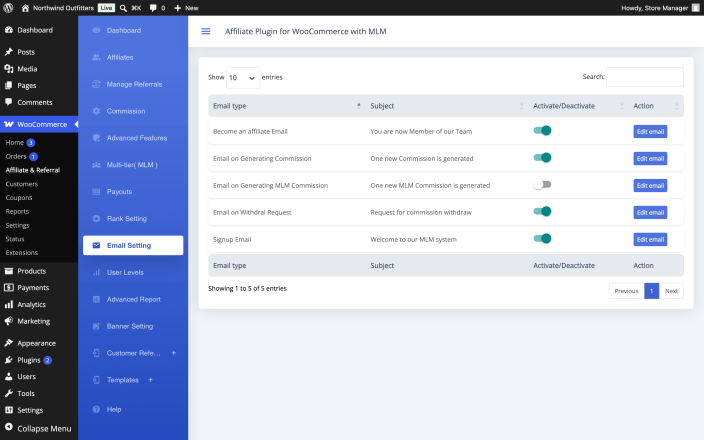Enable the Email on Generating MLM Commission toggle
Viewport: 704px width, 440px height.
coord(542,185)
